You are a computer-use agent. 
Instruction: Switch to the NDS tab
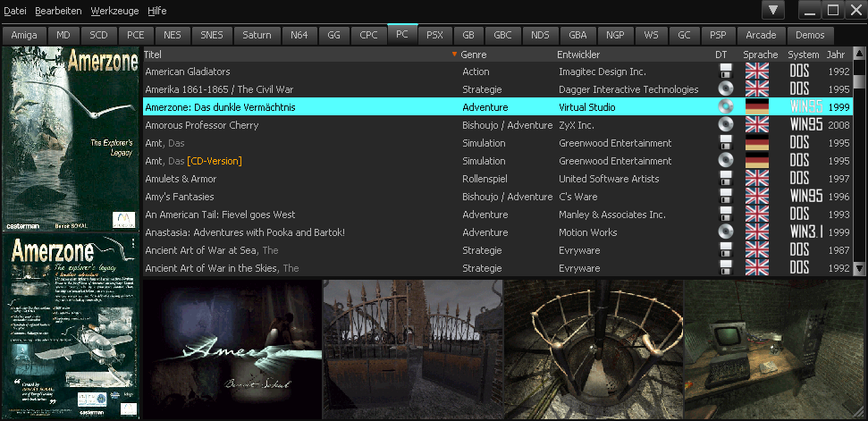[x=540, y=35]
